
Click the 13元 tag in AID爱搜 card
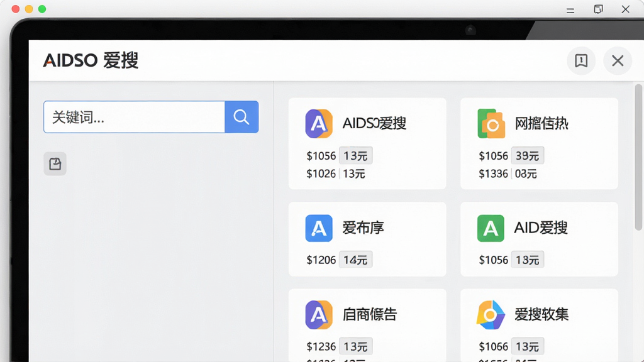528,260
